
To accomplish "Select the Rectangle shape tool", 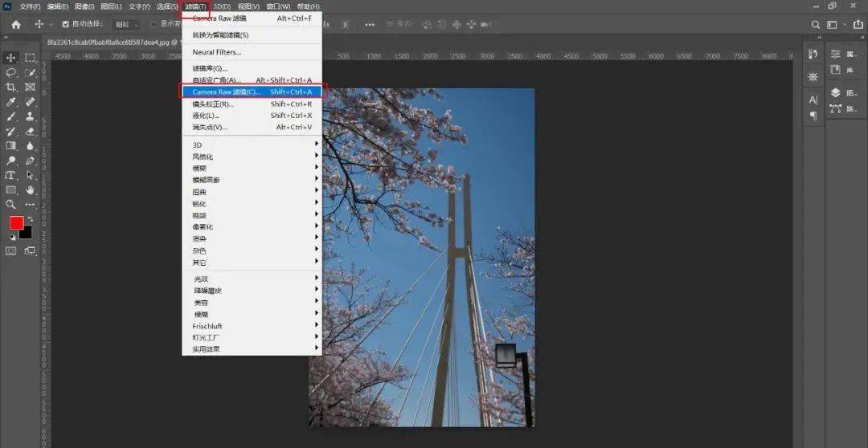I will (x=10, y=189).
